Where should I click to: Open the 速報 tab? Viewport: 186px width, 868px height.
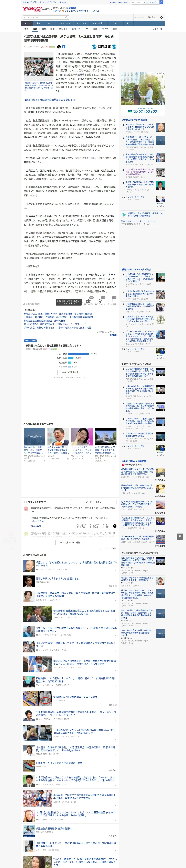coord(38,24)
